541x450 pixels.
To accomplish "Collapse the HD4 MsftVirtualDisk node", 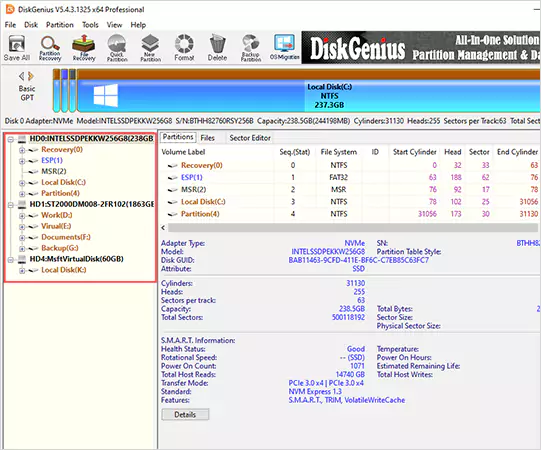I will 11,260.
